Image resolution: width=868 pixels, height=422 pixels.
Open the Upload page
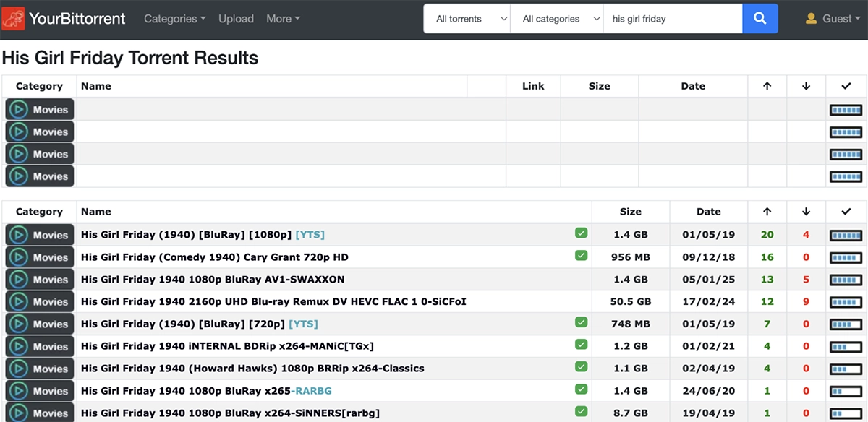tap(236, 19)
